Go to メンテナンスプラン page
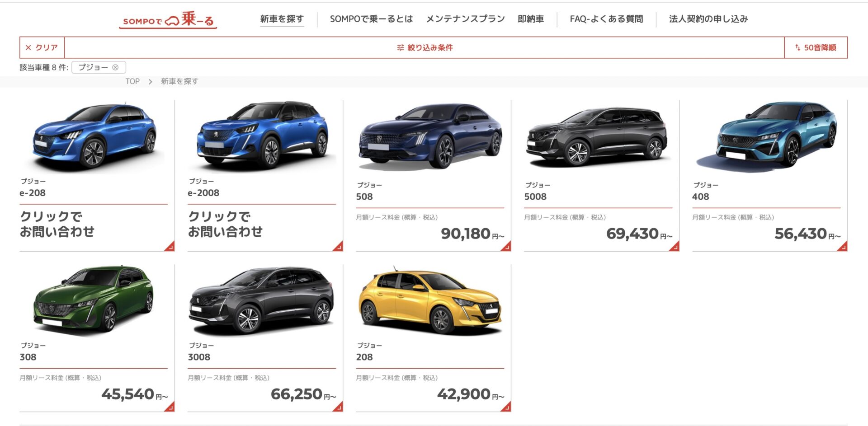 (465, 19)
